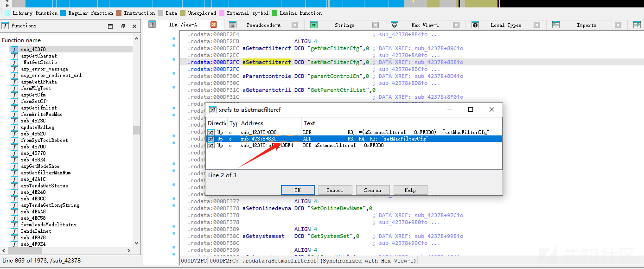Viewport: 644px width, 269px height.
Task: Close the Imports tab
Action: (x=618, y=25)
